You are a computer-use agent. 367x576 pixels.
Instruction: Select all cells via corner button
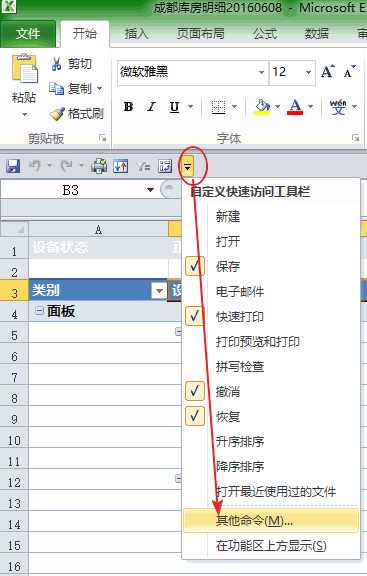pos(14,229)
